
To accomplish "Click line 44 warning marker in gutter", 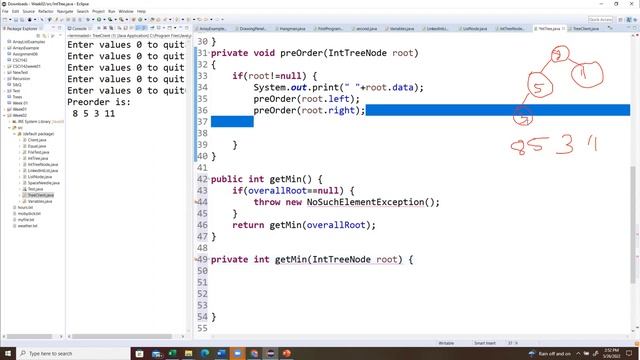I will coord(196,202).
